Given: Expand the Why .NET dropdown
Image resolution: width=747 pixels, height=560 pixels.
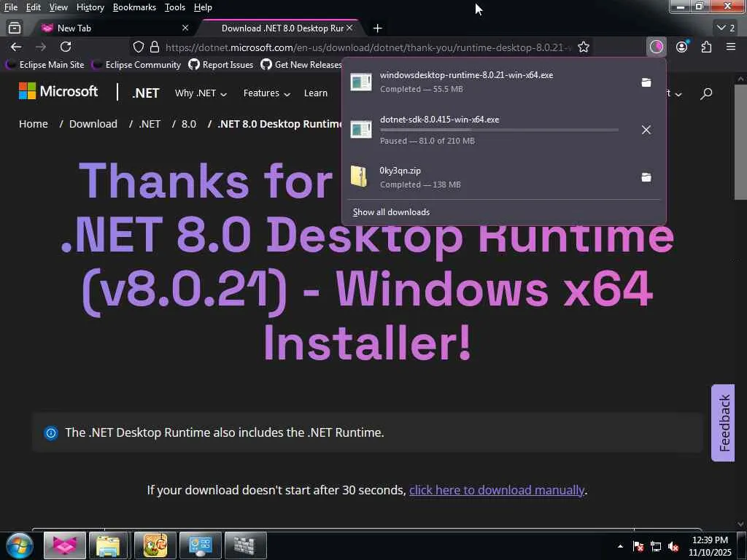Looking at the screenshot, I should (201, 93).
